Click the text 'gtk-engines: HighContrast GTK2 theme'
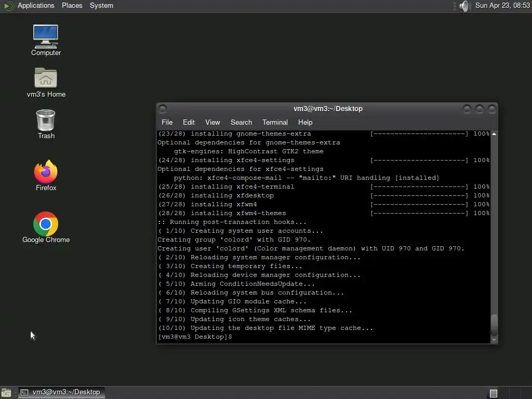 248,151
